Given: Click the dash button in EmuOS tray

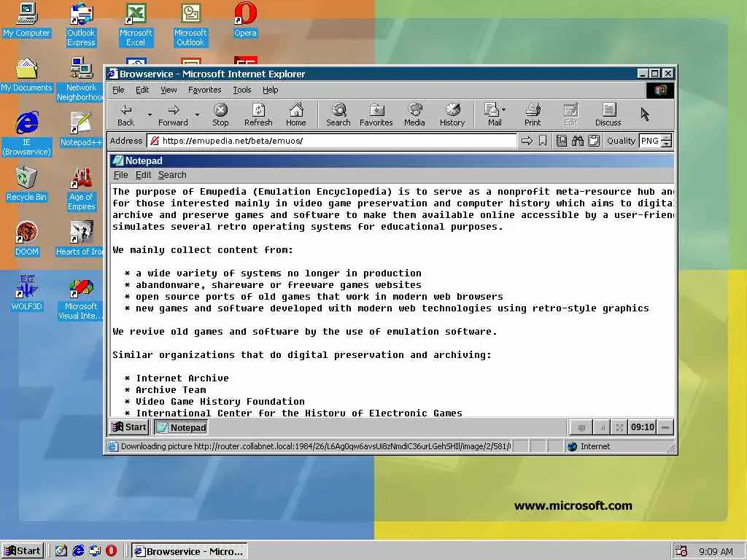Looking at the screenshot, I should [665, 427].
